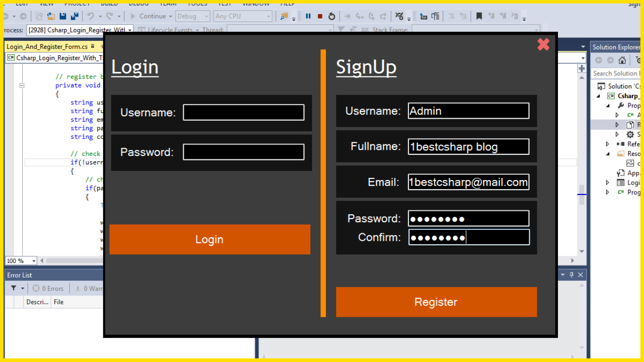Image resolution: width=644 pixels, height=362 pixels.
Task: Click the Error List filter funnel icon
Action: [14, 288]
